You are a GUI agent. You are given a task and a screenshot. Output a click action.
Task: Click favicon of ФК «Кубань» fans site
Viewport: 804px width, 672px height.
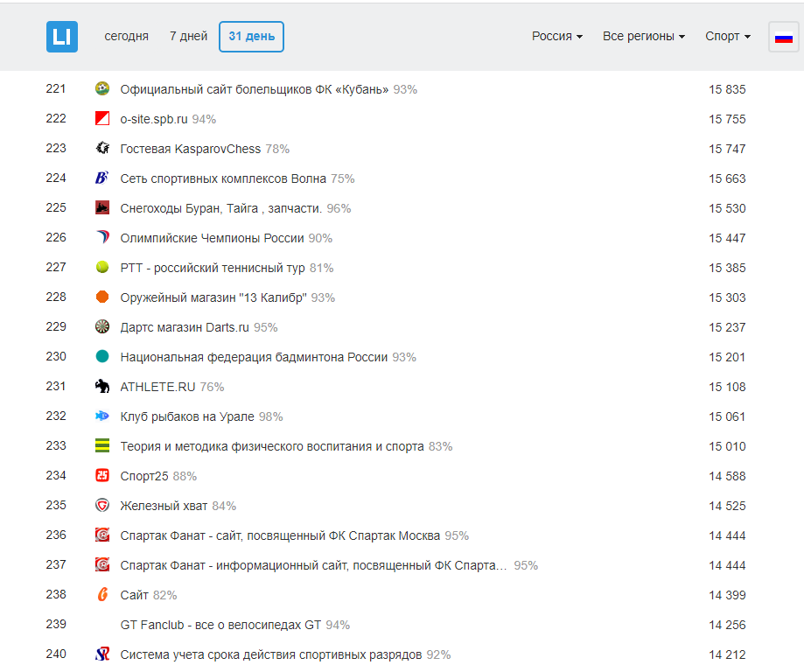102,88
